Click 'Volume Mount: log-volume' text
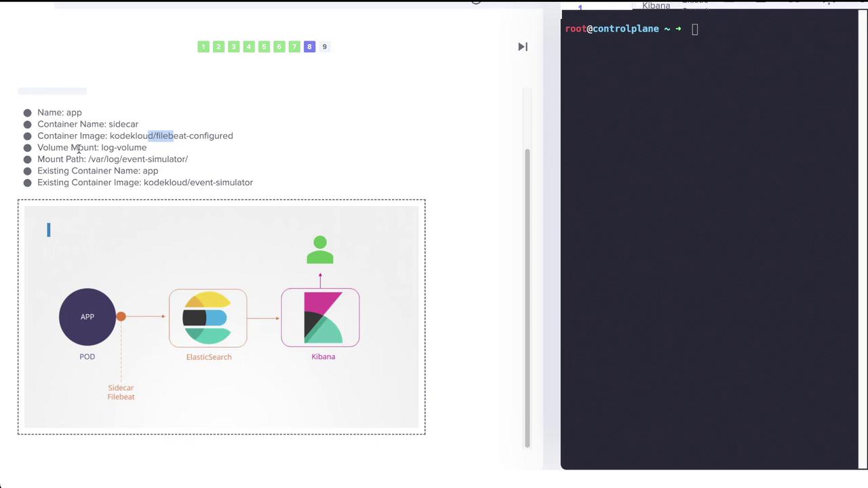Image resolution: width=868 pixels, height=488 pixels. click(92, 147)
